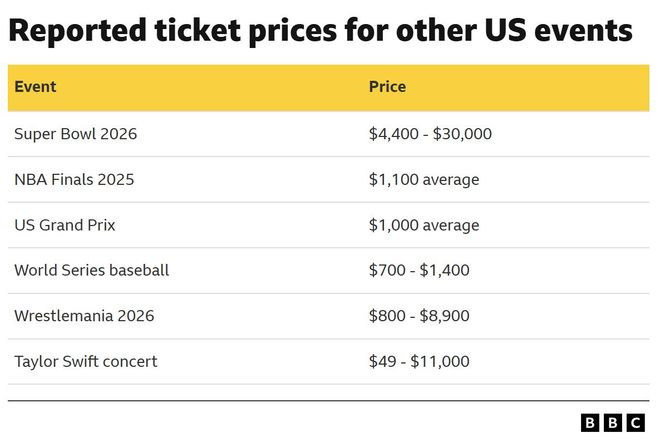The height and width of the screenshot is (446, 660).
Task: Click the Wrestlemania 2026 event name
Action: (84, 316)
